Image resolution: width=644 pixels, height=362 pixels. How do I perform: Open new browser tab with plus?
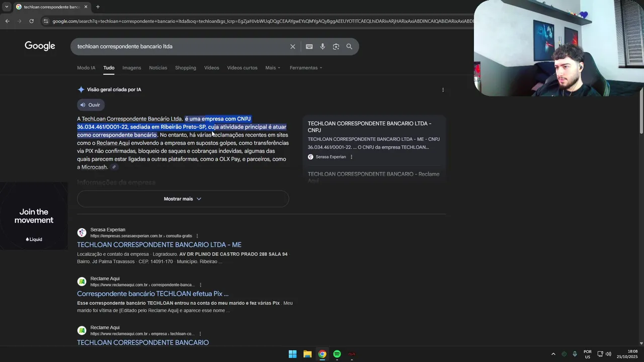(98, 7)
